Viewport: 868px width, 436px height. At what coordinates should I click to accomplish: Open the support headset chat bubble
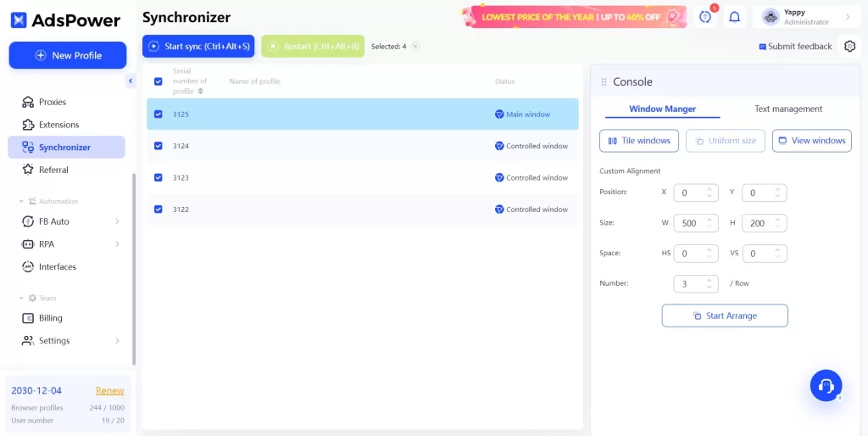click(826, 385)
